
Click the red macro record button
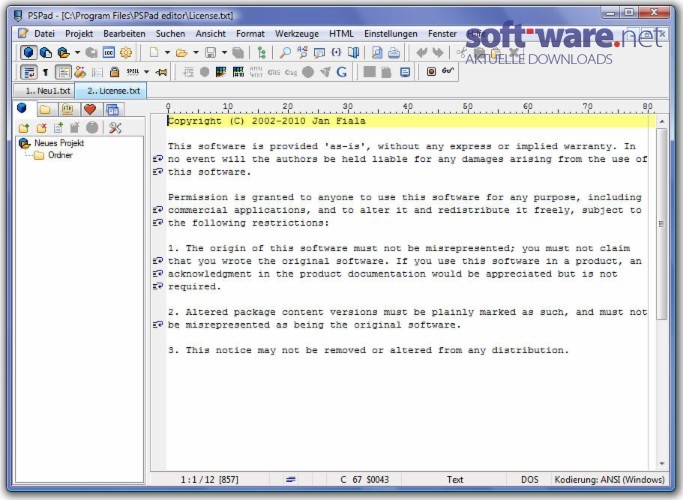[431, 71]
